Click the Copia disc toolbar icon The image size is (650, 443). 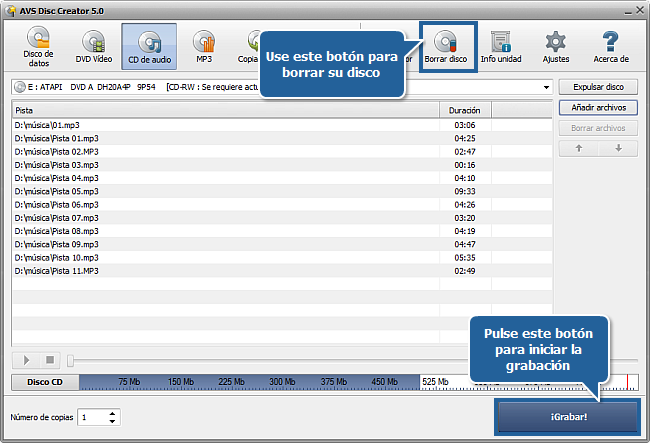coord(248,46)
